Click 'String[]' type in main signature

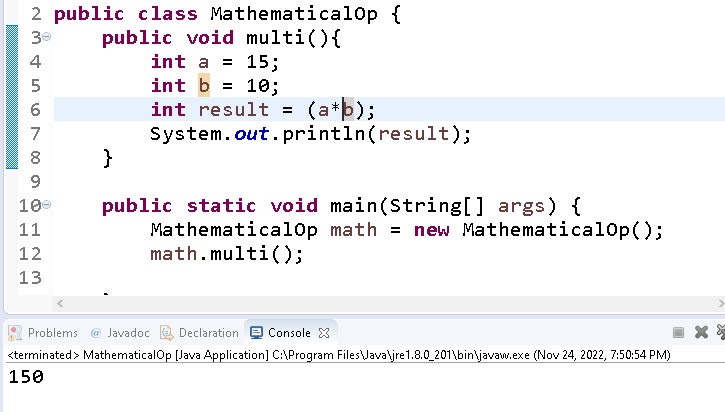[437, 205]
